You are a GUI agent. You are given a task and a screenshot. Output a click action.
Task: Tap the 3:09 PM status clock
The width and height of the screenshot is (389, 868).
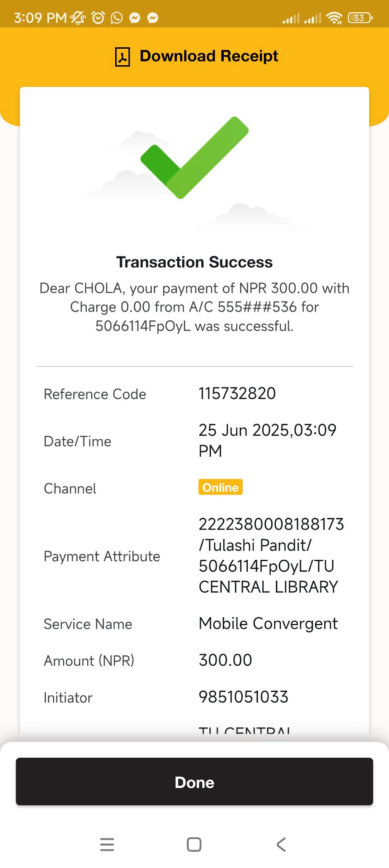click(x=40, y=18)
